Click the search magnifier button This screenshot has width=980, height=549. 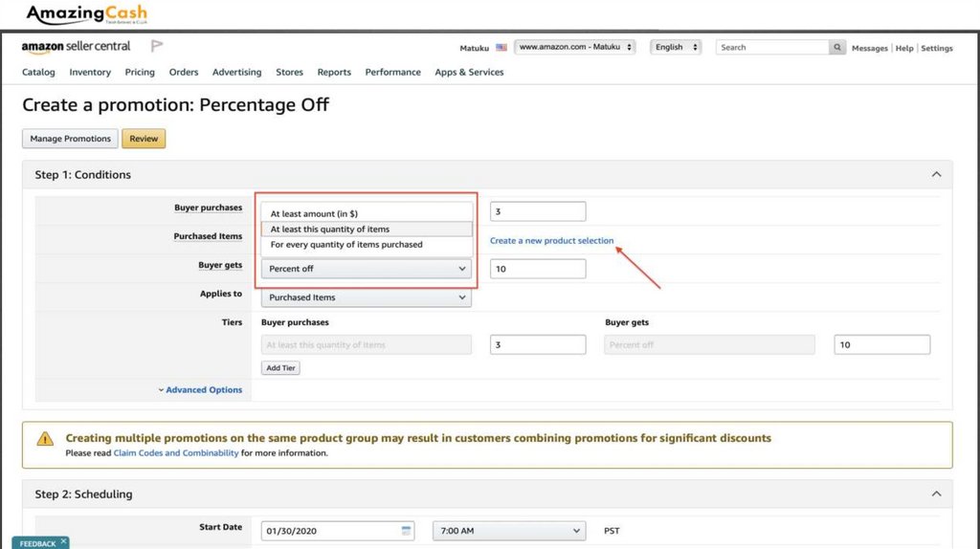pyautogui.click(x=838, y=47)
